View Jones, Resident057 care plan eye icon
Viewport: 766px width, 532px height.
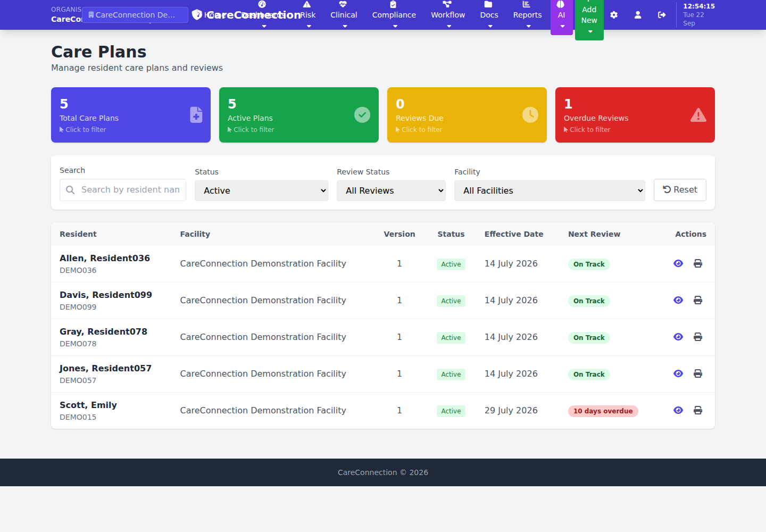click(678, 373)
